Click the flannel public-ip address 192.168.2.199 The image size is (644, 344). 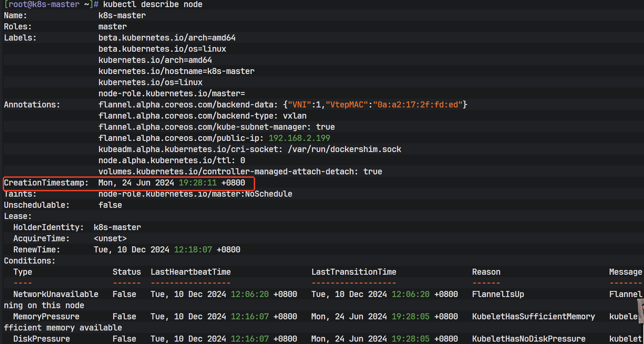[299, 138]
